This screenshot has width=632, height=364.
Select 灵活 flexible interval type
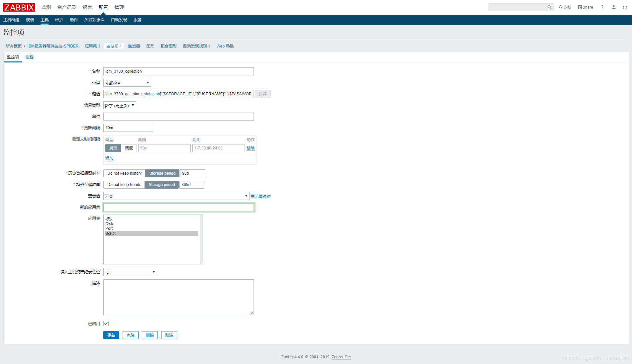[x=113, y=148]
